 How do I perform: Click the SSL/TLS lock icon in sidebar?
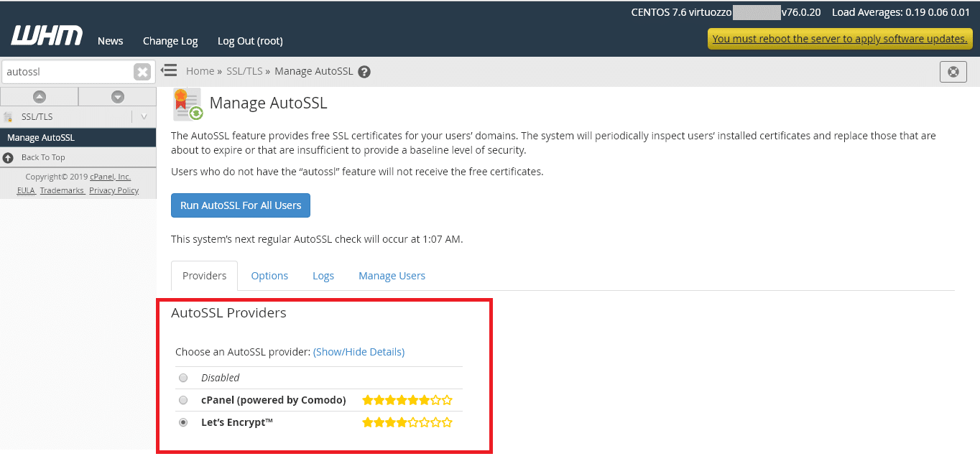(8, 117)
